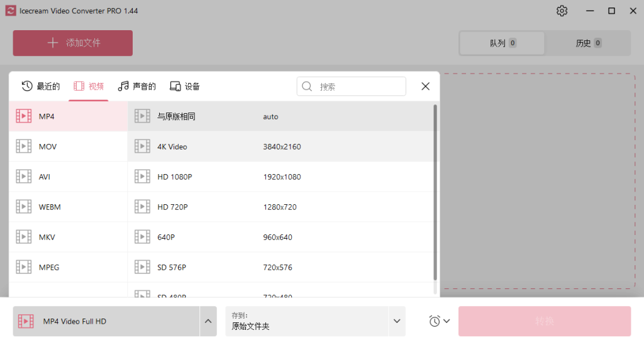Click the icon beside SD 576P
Image resolution: width=644 pixels, height=345 pixels.
point(143,266)
